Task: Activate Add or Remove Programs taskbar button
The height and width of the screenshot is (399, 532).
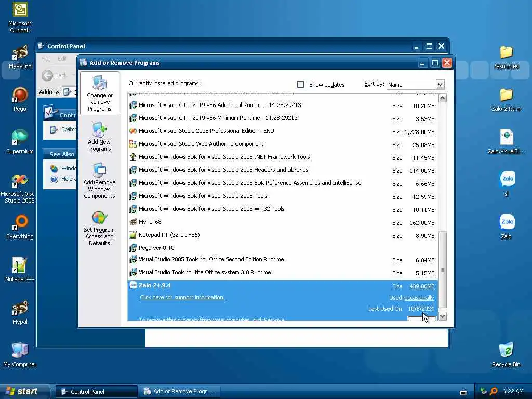Action: pyautogui.click(x=180, y=392)
